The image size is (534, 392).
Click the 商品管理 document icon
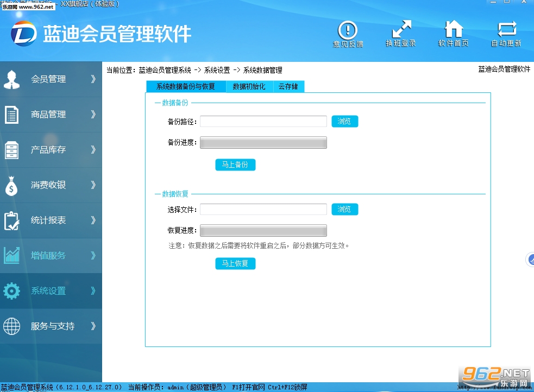tap(11, 115)
